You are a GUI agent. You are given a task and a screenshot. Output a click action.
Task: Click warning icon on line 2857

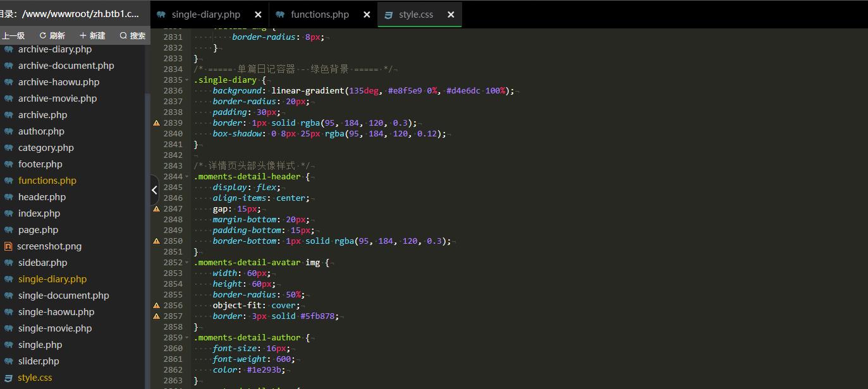click(156, 316)
